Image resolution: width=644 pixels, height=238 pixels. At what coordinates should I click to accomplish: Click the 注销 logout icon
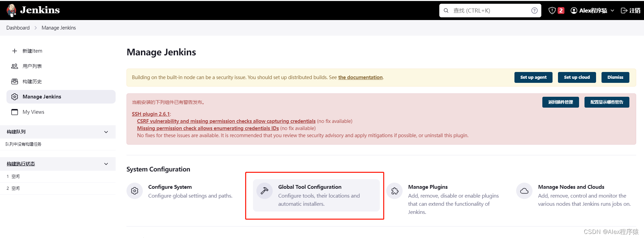(624, 11)
